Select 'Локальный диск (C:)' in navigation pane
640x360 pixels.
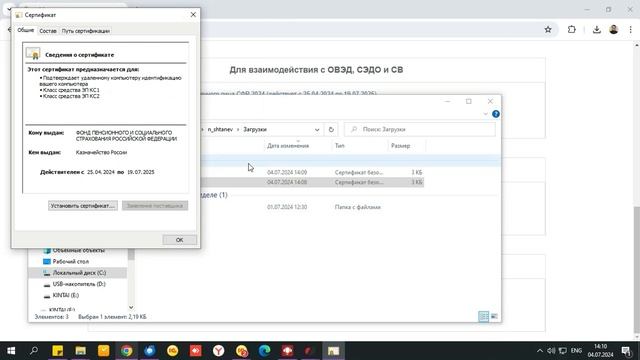[x=77, y=273]
